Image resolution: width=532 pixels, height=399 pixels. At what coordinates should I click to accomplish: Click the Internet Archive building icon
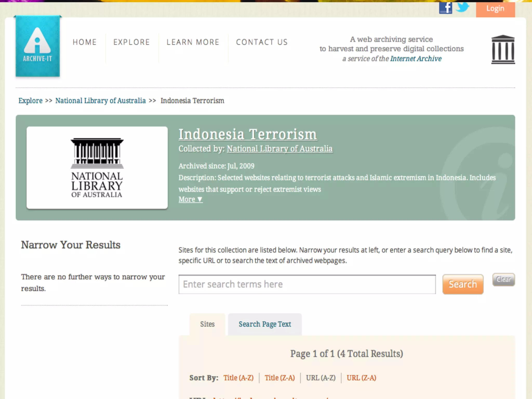[503, 49]
